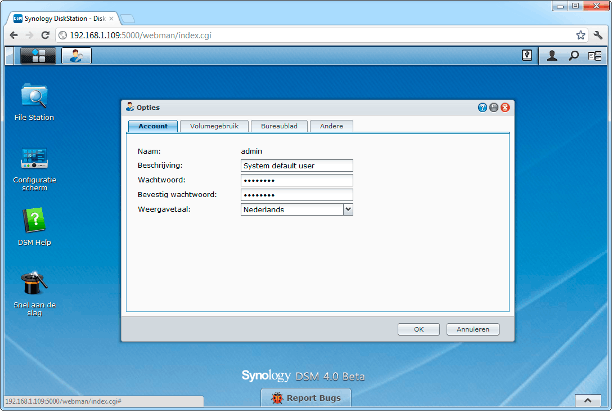Focus the Bevestig wachtwoord field
This screenshot has height=411, width=612.
pos(297,195)
